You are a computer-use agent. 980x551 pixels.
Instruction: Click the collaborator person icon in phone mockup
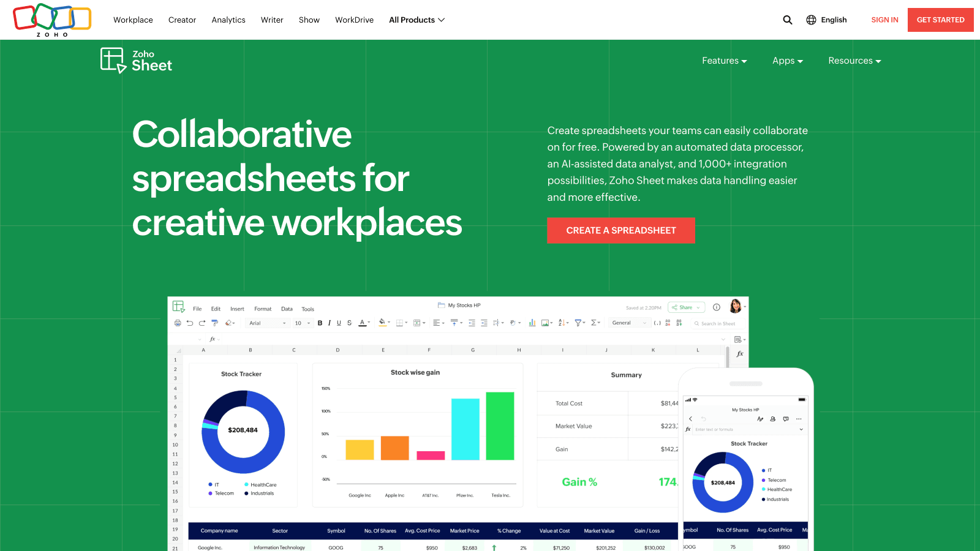(773, 419)
